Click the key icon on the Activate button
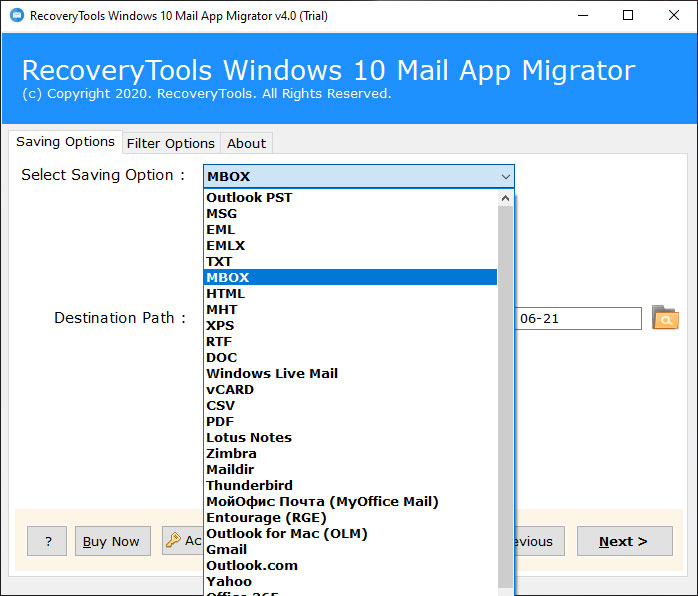Screen dimensions: 698x596 (x=173, y=540)
